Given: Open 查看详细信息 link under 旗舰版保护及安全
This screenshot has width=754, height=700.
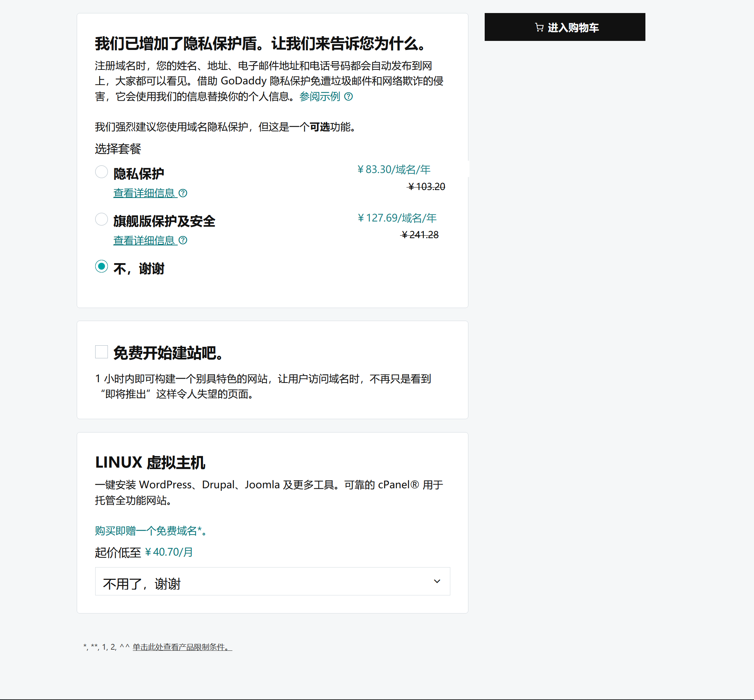Looking at the screenshot, I should [x=144, y=241].
